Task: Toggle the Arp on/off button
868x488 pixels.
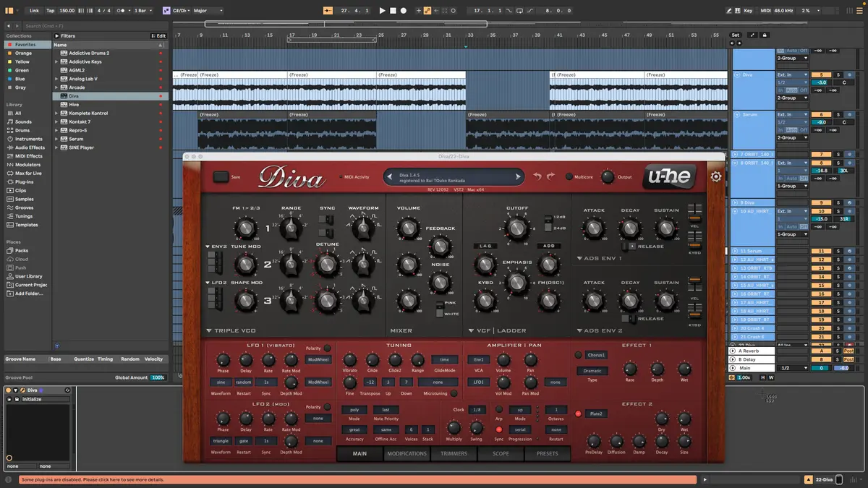Action: tap(499, 409)
